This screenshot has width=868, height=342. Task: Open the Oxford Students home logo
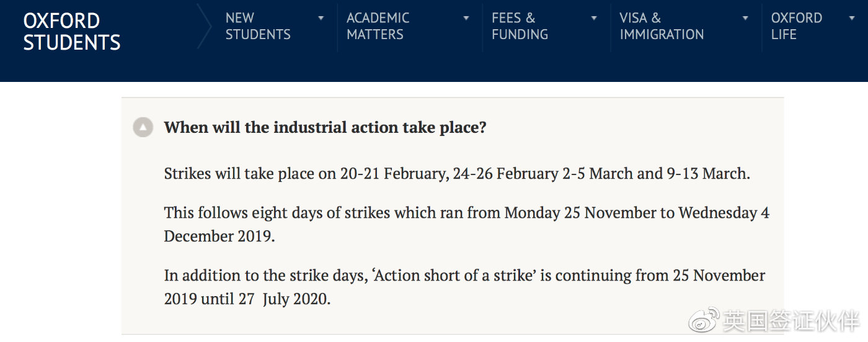point(72,32)
